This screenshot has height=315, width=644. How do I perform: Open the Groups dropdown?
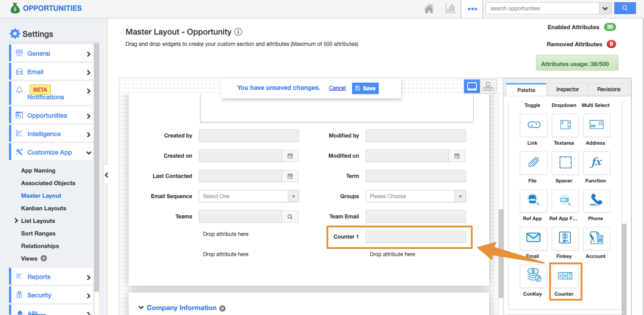click(x=415, y=196)
